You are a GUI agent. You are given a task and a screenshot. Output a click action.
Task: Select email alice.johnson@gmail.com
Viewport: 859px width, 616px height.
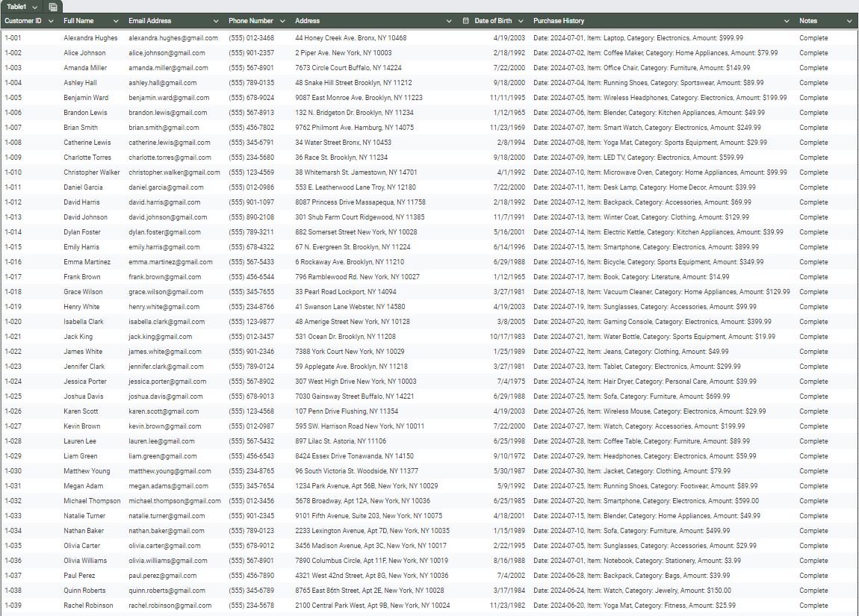click(167, 53)
